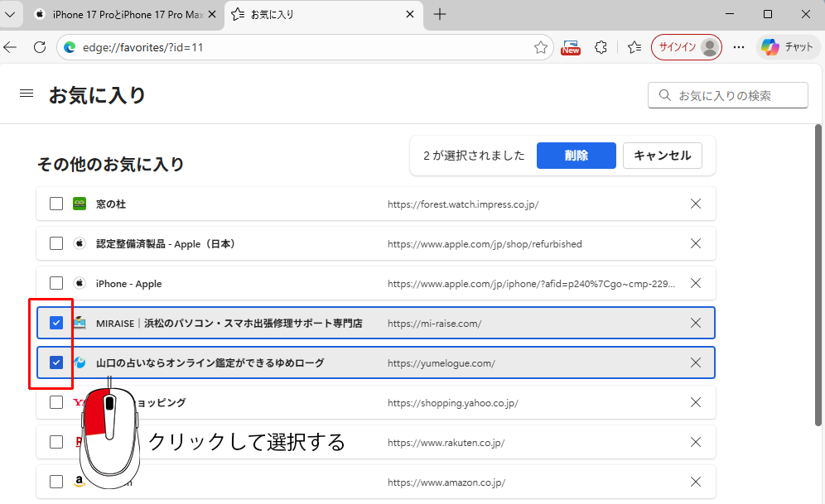Image resolution: width=825 pixels, height=504 pixels.
Task: Open the Extensions puzzle icon
Action: click(x=601, y=47)
